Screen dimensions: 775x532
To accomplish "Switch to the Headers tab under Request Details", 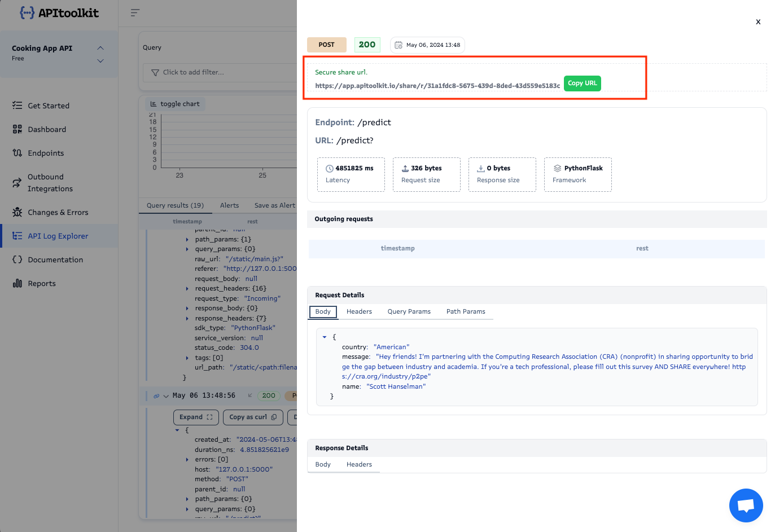I will pos(359,311).
